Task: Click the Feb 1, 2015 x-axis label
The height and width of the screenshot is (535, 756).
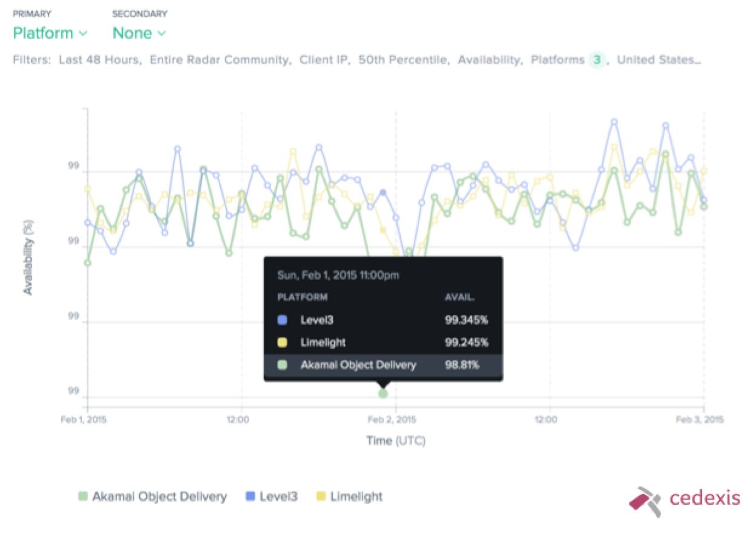Action: coord(84,419)
